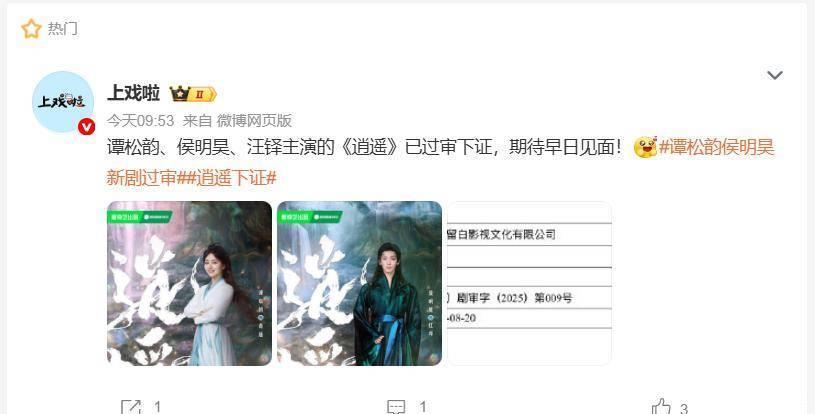This screenshot has width=815, height=414.
Task: Open the license document thumbnail image
Action: coord(529,284)
